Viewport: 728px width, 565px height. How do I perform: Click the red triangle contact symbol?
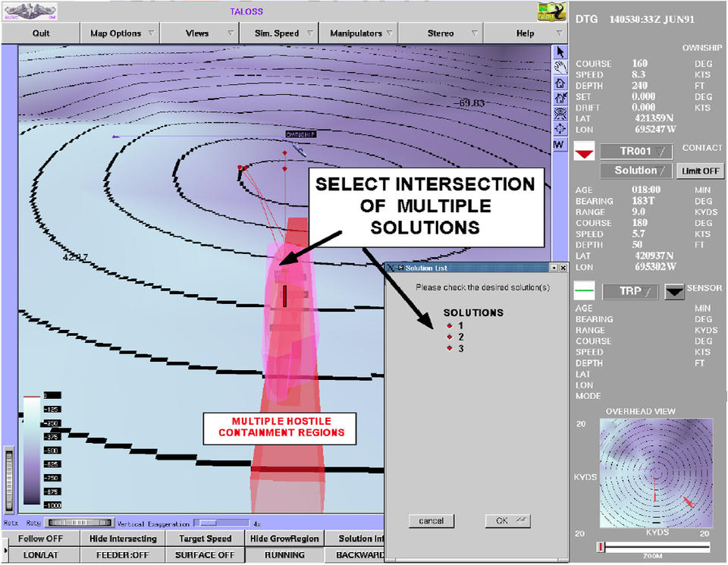[x=583, y=152]
